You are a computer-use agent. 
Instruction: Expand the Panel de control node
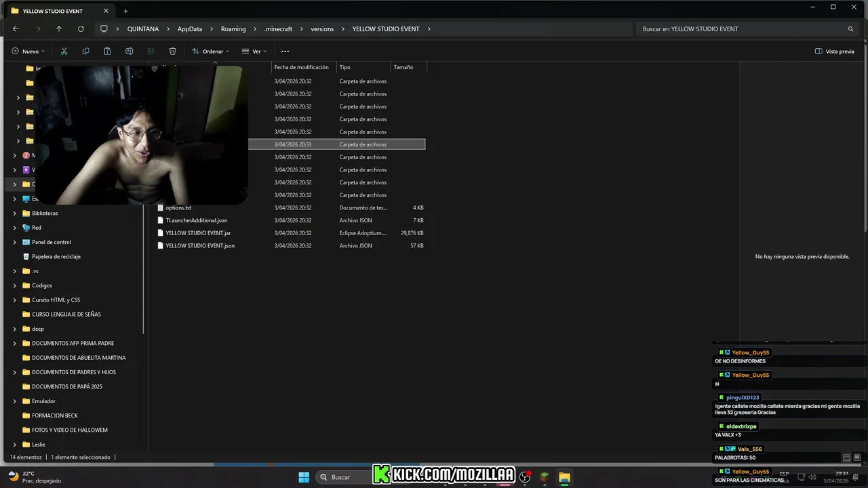click(15, 242)
